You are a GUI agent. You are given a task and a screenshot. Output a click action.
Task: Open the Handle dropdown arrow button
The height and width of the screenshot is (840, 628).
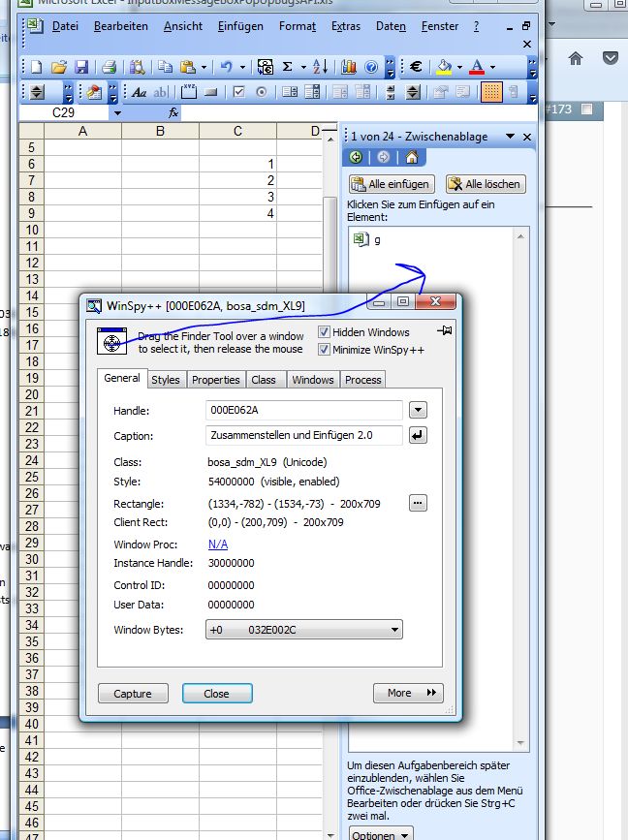(x=418, y=411)
